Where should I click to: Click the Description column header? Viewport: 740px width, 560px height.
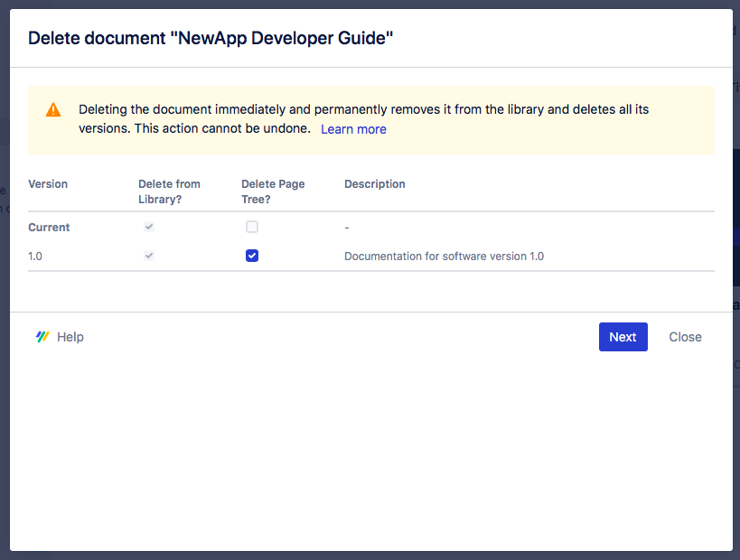point(374,183)
